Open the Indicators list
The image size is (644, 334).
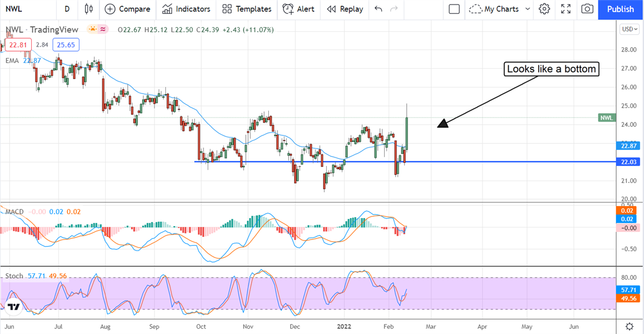186,9
